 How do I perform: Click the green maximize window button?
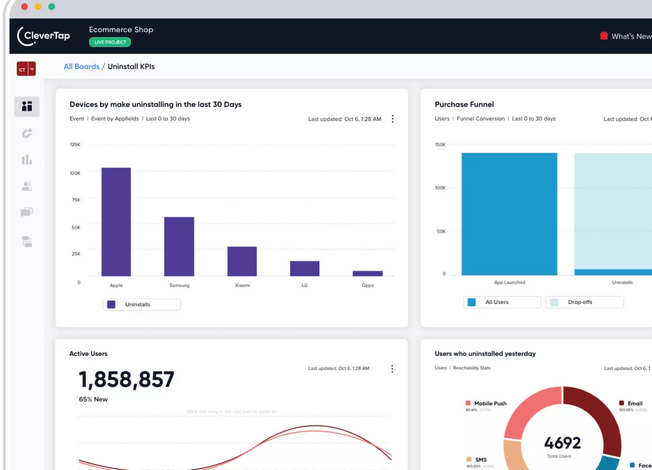point(52,7)
